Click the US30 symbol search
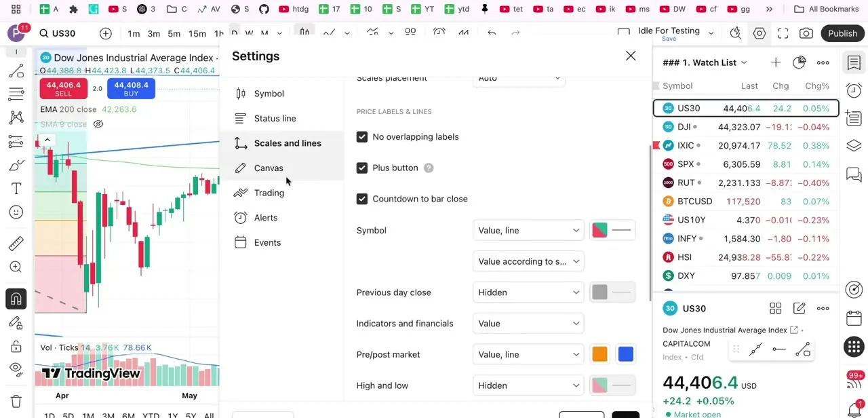The image size is (868, 418). point(57,34)
